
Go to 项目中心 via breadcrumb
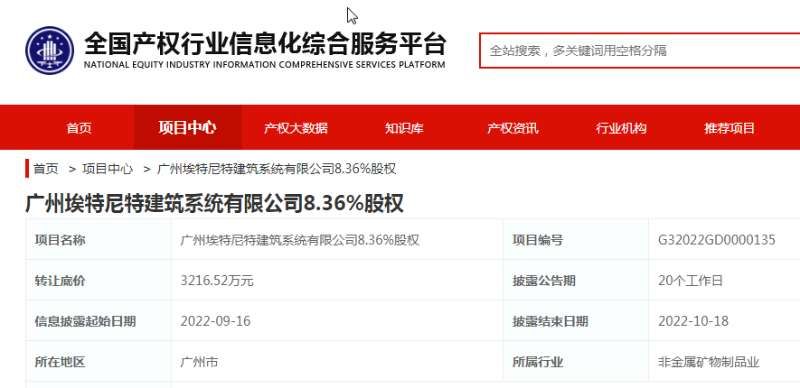click(x=108, y=169)
